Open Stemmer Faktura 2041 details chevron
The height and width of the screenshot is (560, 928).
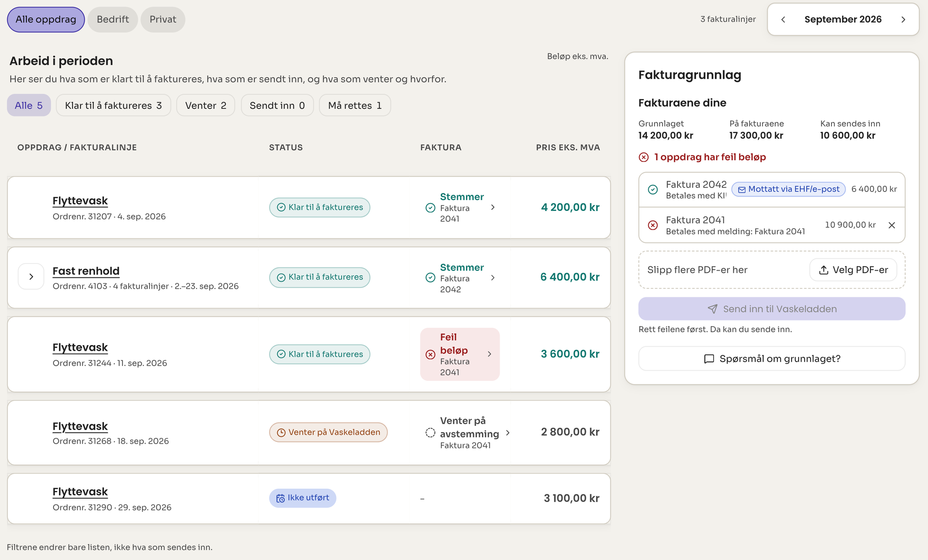pyautogui.click(x=493, y=207)
